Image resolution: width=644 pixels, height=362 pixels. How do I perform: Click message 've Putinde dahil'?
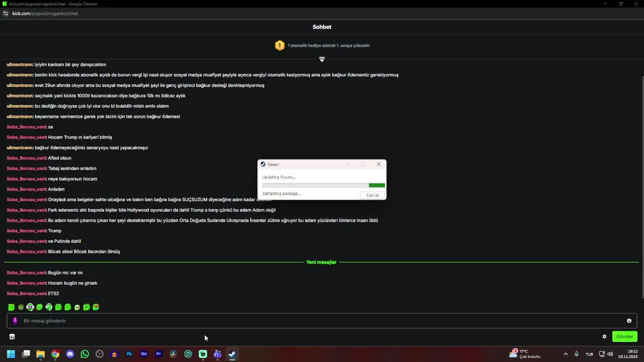(x=64, y=241)
